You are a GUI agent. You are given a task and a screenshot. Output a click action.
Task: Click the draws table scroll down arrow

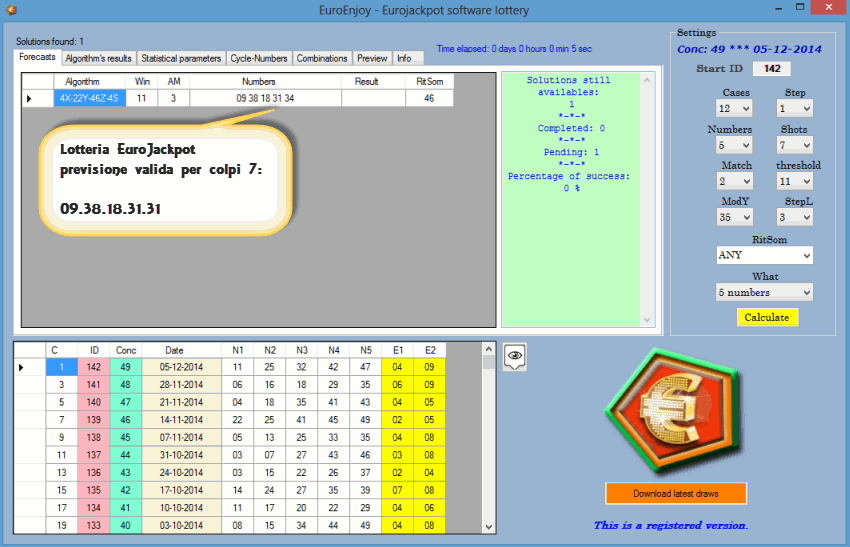(x=488, y=526)
